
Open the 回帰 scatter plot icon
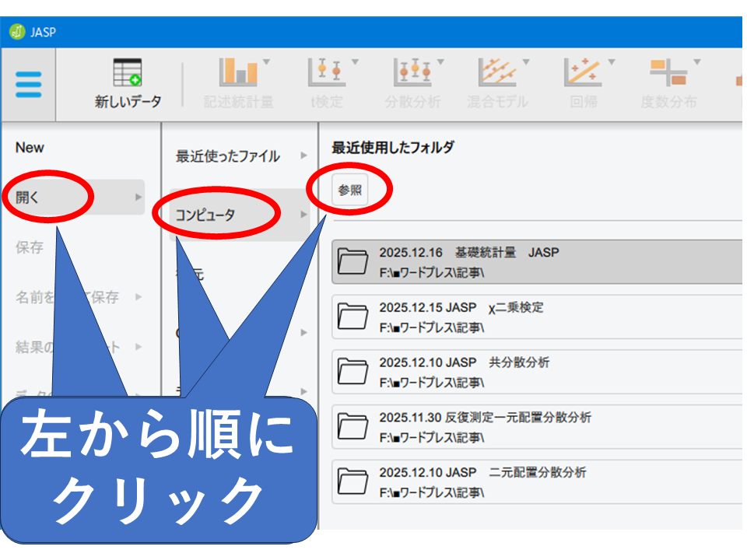tap(582, 73)
